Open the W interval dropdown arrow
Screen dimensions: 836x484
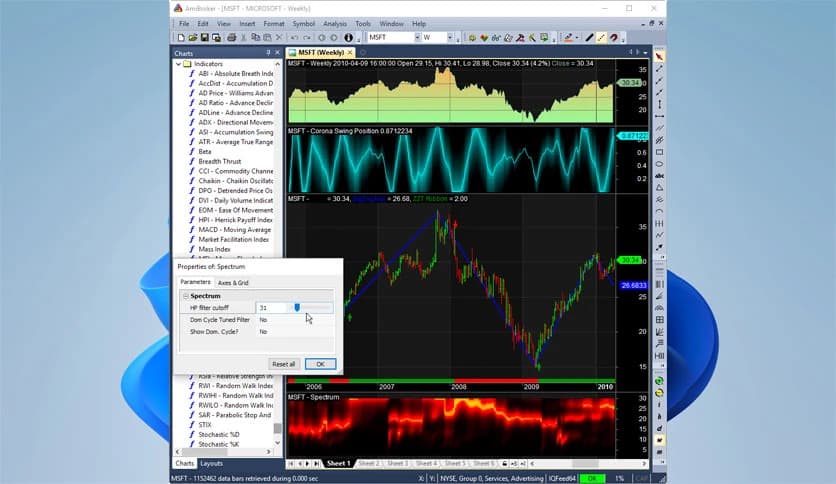449,37
